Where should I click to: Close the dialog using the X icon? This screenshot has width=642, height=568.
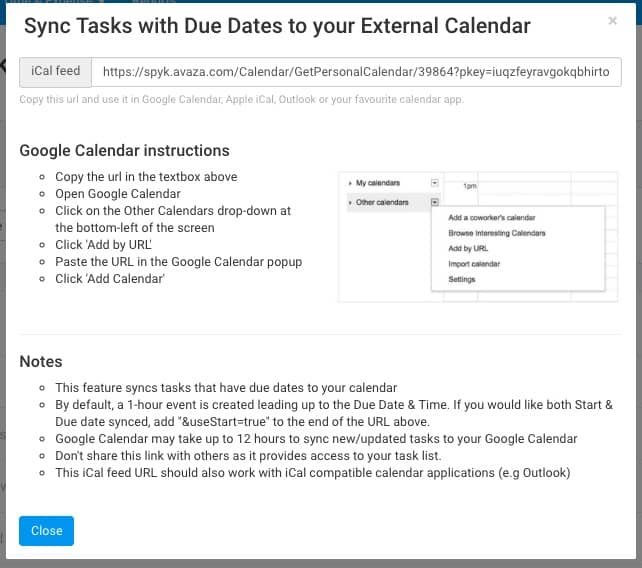click(612, 20)
